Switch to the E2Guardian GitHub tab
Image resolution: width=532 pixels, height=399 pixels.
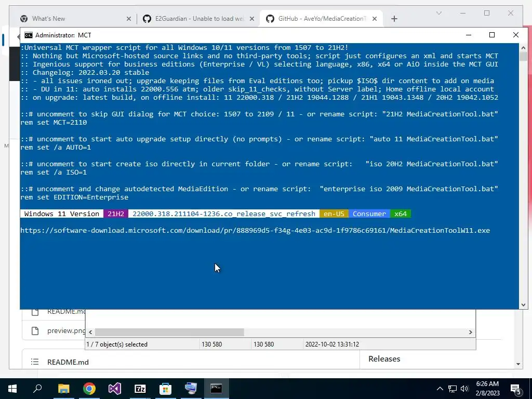[x=198, y=19]
